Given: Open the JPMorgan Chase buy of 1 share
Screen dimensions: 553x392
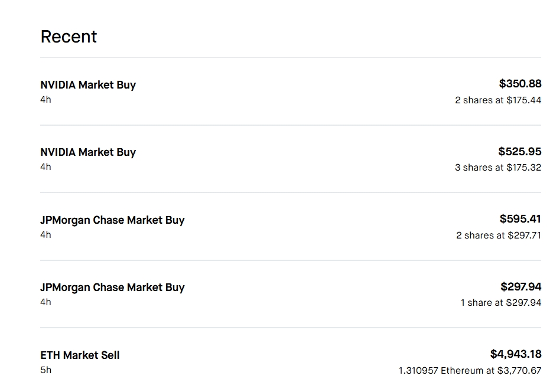Looking at the screenshot, I should pos(112,288).
